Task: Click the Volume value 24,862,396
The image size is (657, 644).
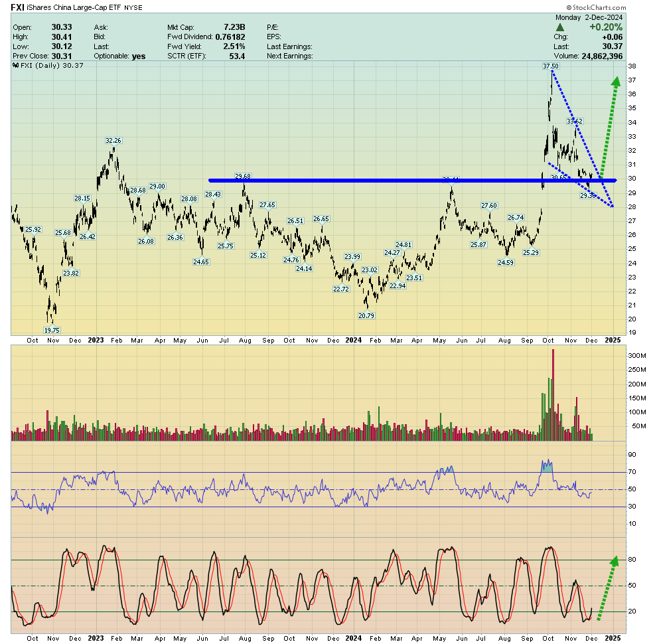Action: coord(602,56)
